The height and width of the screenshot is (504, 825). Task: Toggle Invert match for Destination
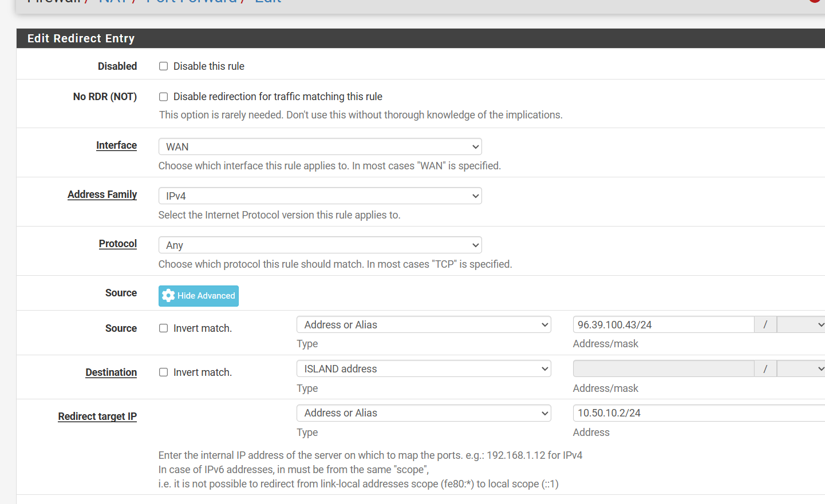click(163, 372)
